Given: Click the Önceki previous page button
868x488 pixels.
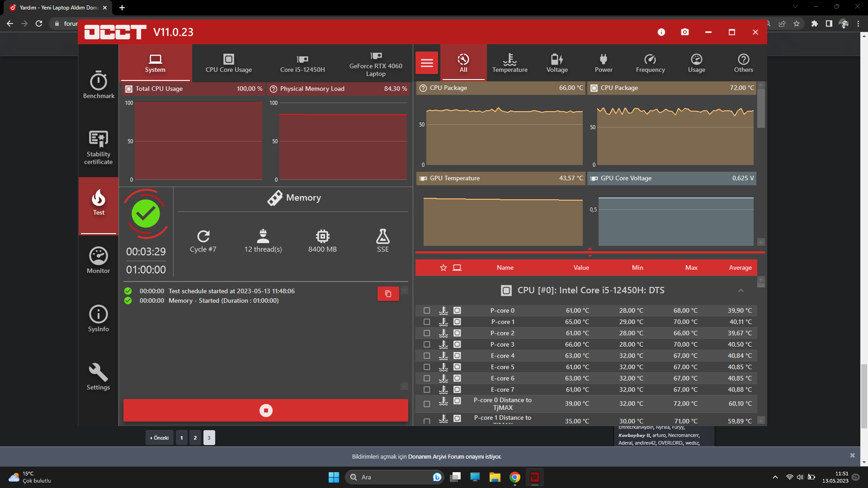Looking at the screenshot, I should tap(160, 437).
